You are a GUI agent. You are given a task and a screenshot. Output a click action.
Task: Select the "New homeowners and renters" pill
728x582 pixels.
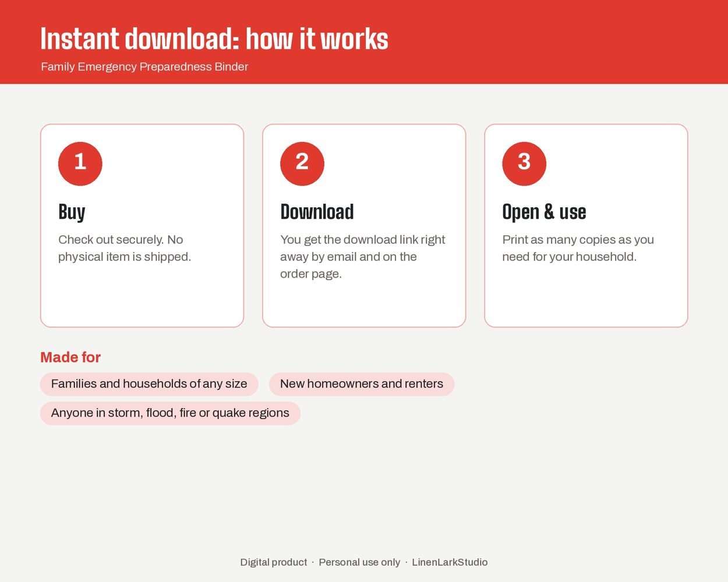(362, 384)
